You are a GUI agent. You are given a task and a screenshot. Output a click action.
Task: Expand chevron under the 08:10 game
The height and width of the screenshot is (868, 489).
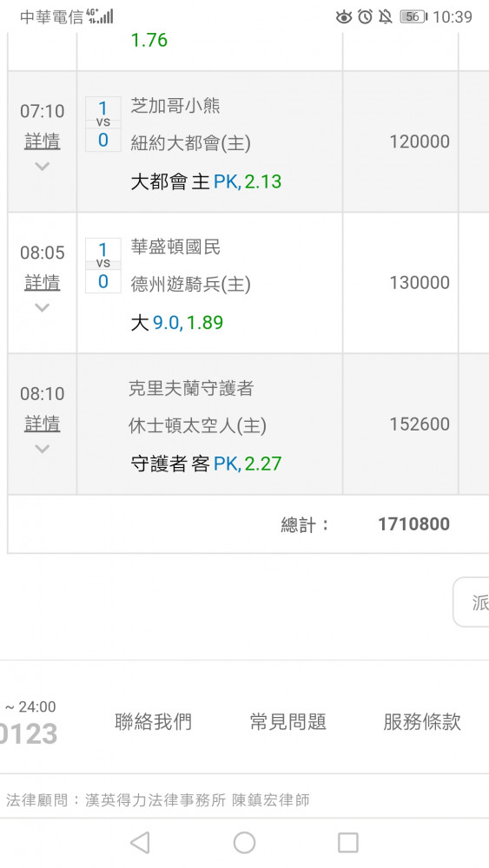click(x=42, y=449)
